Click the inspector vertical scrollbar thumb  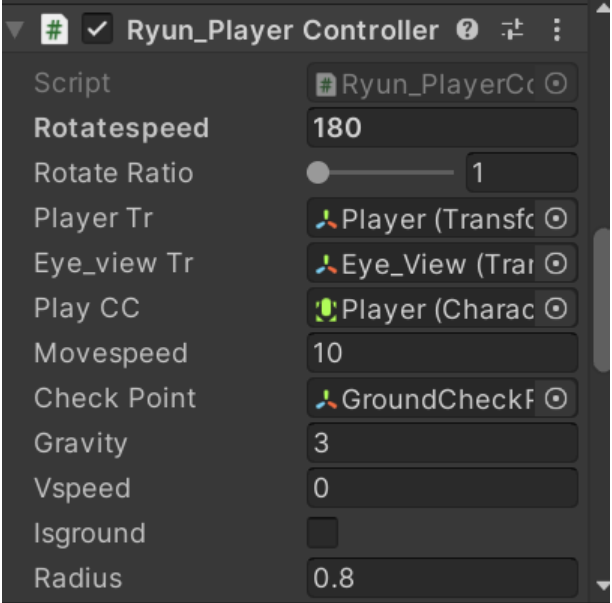[601, 301]
